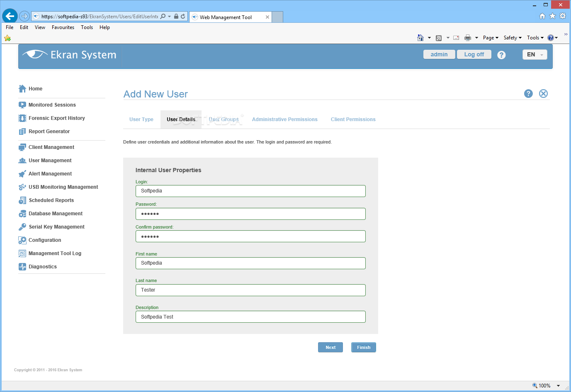Switch to the User Type tab
The width and height of the screenshot is (571, 392).
141,119
